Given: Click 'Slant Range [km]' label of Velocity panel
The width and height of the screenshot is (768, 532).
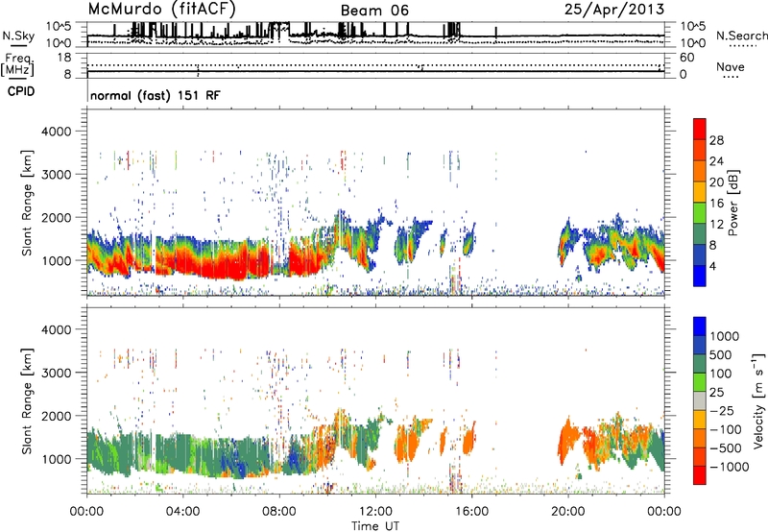Looking at the screenshot, I should [x=27, y=400].
